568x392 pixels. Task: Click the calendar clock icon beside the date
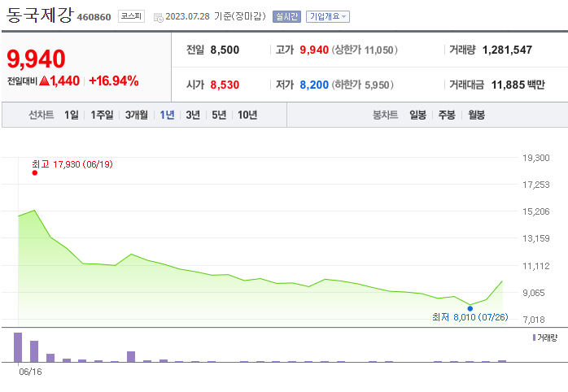159,17
